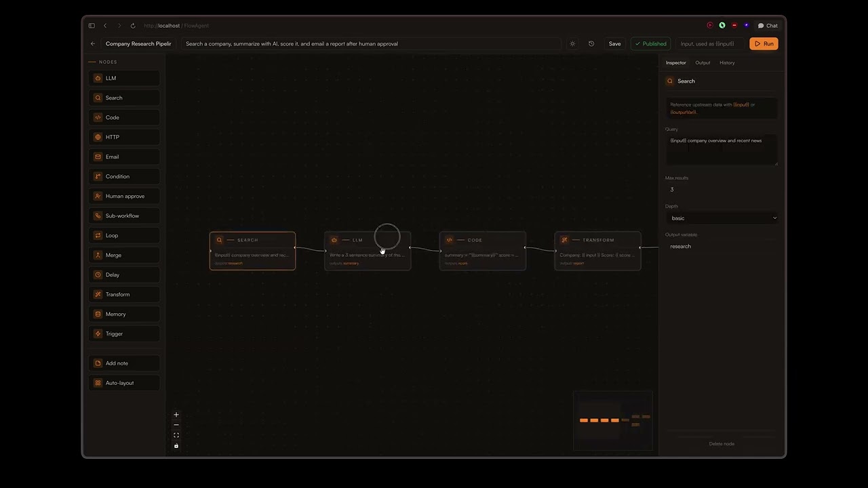Switch to the Inspector tab
Screen dimensions: 868x488
tap(675, 62)
